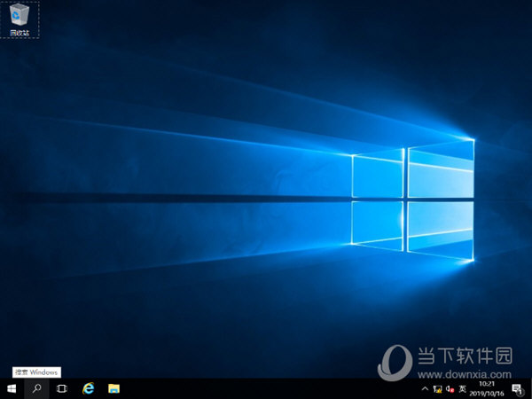Open File Explorer from the taskbar
This screenshot has width=532, height=399.
tap(113, 388)
